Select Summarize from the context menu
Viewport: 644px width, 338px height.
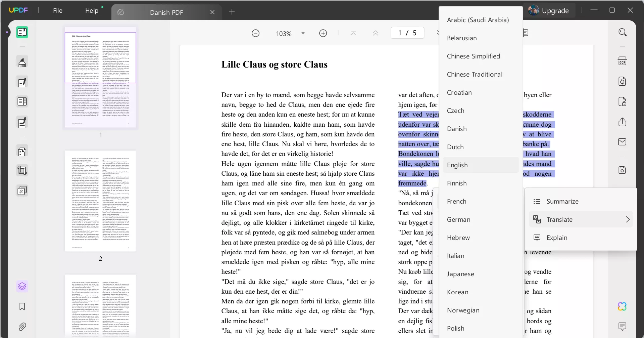562,201
